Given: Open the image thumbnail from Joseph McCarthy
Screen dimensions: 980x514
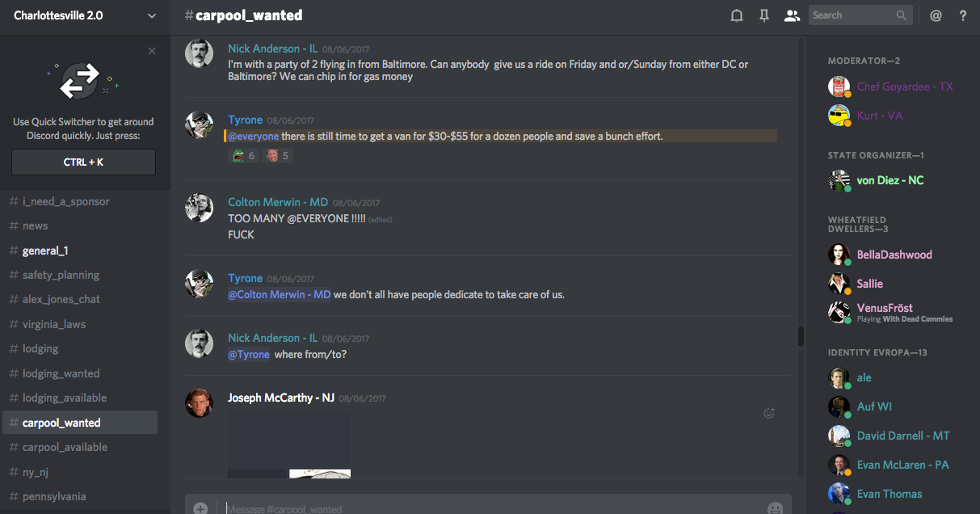Looking at the screenshot, I should [289, 444].
